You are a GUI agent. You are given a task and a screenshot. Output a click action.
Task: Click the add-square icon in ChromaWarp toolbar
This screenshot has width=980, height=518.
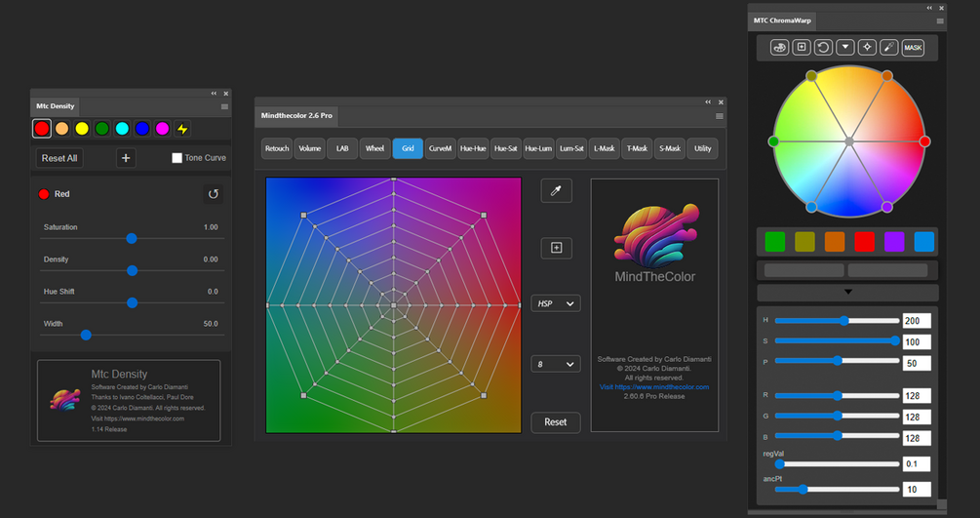pos(802,48)
